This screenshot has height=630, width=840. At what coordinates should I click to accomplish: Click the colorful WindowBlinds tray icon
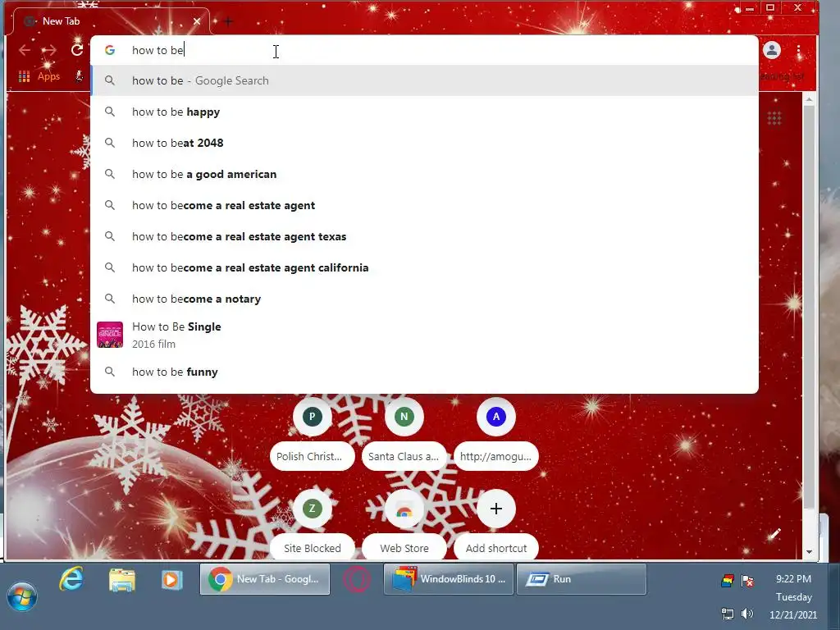coord(728,580)
